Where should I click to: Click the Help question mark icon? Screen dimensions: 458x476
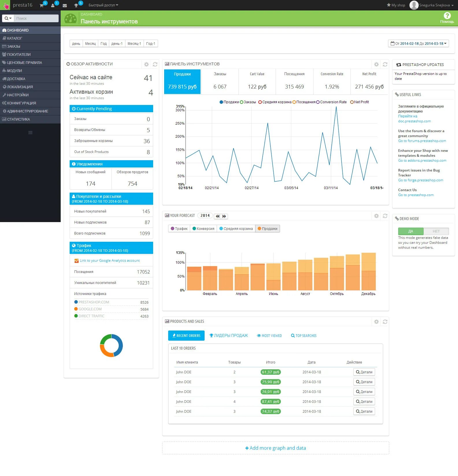pyautogui.click(x=447, y=16)
